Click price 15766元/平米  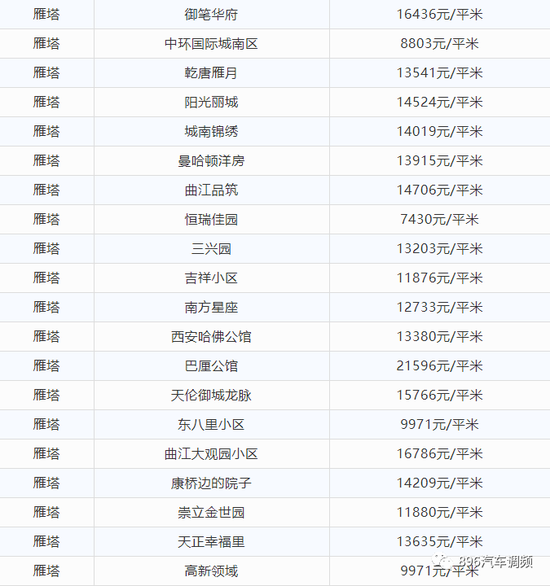[439, 395]
